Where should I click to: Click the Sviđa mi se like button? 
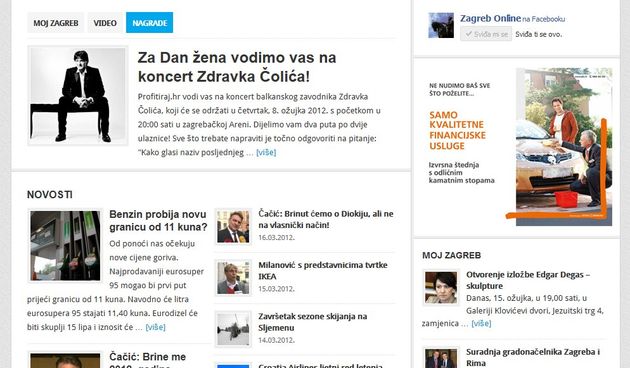[x=486, y=34]
